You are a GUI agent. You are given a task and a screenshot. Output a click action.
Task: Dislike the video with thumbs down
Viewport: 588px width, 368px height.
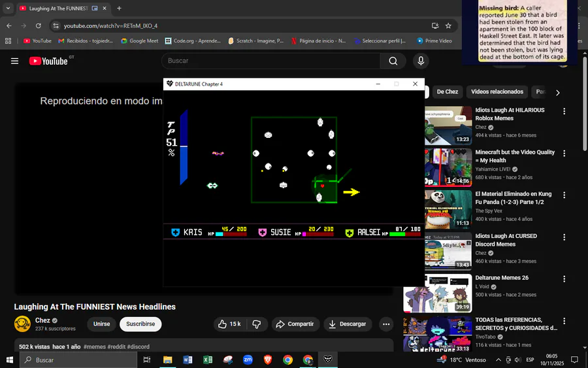257,324
